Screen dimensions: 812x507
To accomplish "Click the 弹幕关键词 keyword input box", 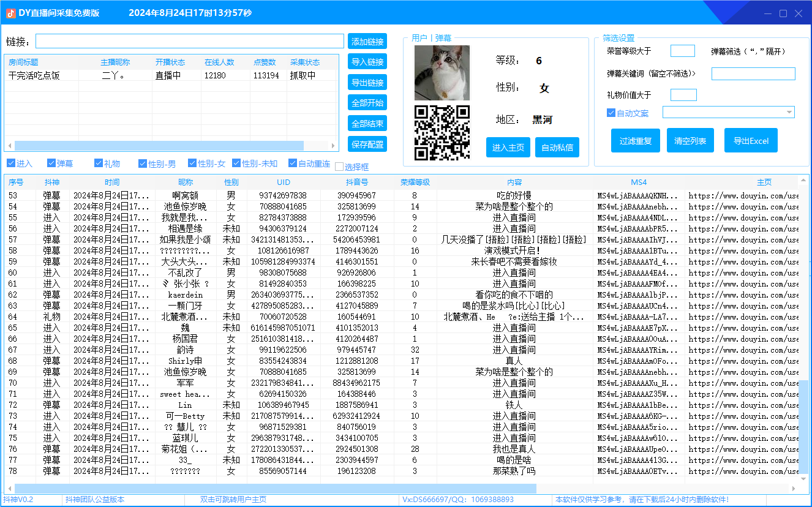I will click(753, 73).
